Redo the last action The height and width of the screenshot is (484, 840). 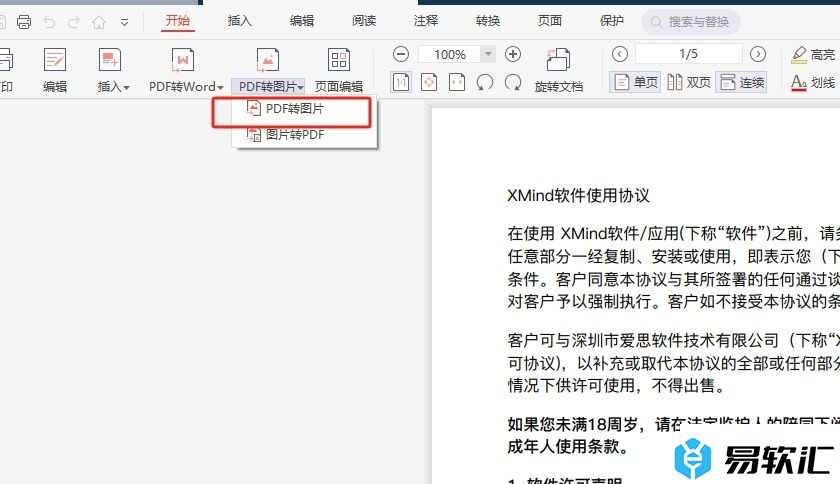pos(74,22)
